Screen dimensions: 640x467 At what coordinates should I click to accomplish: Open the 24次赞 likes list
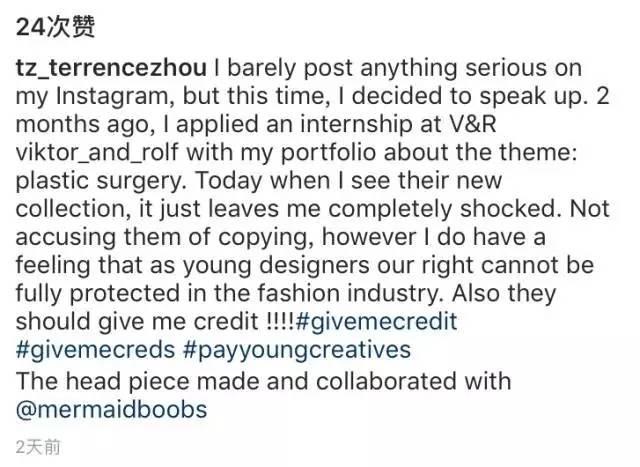(x=58, y=26)
